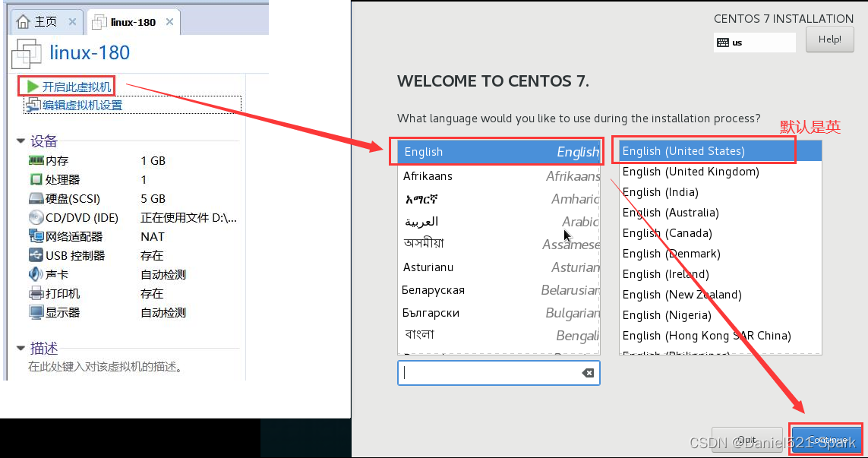
Task: Select the 处理器 device label
Action: point(62,179)
